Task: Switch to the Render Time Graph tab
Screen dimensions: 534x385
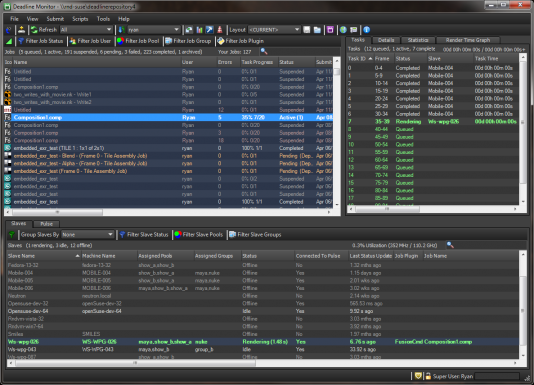Action: 468,40
